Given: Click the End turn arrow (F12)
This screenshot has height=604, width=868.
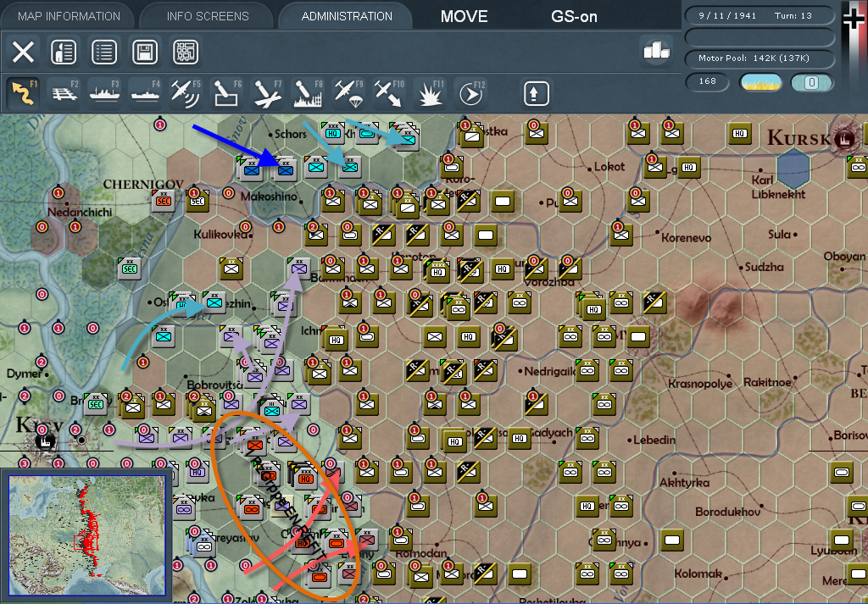Looking at the screenshot, I should [471, 93].
